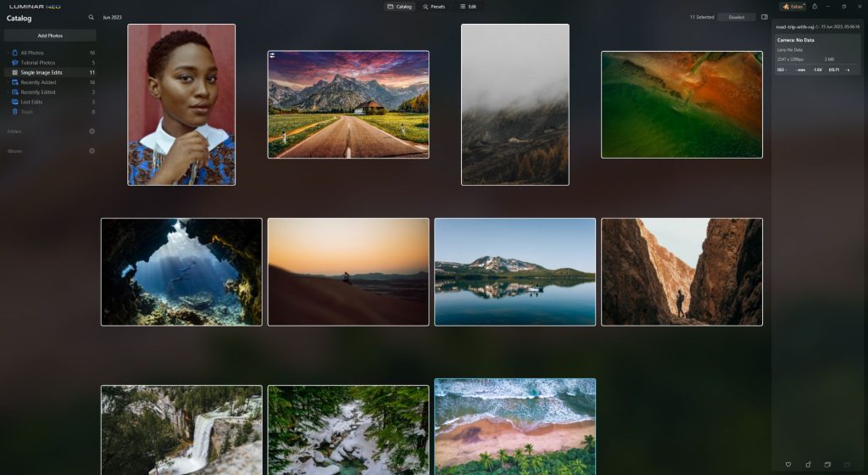The image size is (868, 475).
Task: Click the Jun 2023 date label
Action: point(112,17)
